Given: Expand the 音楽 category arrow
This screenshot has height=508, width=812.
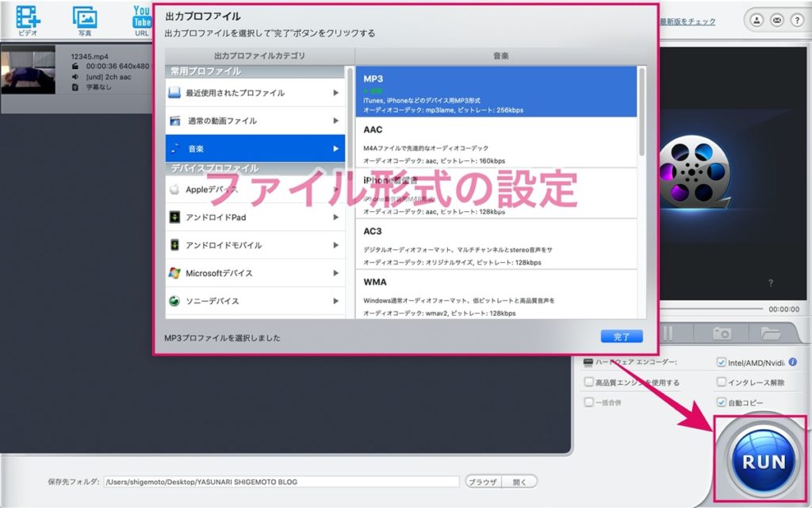Looking at the screenshot, I should [x=335, y=148].
